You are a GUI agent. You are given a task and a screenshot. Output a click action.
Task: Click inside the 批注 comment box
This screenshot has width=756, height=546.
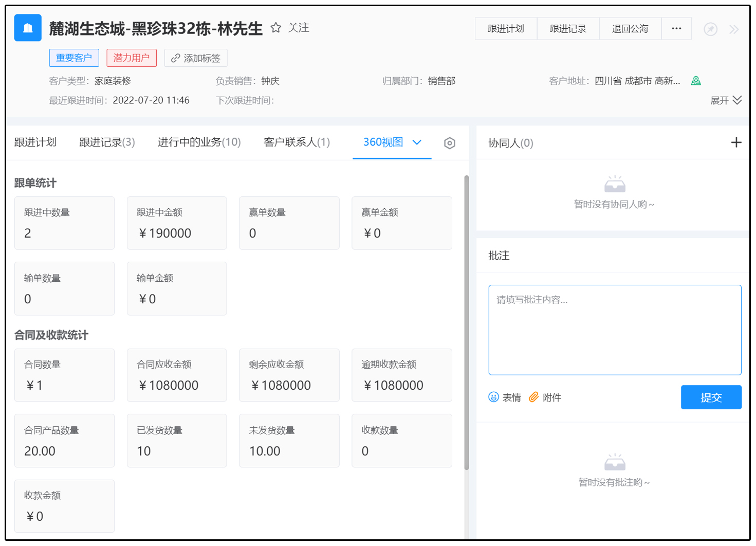click(614, 329)
